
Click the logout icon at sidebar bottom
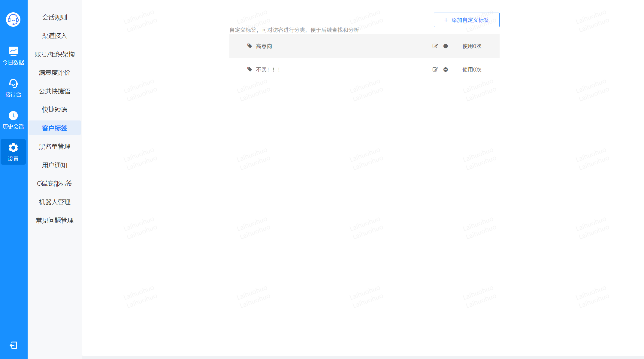pos(13,345)
